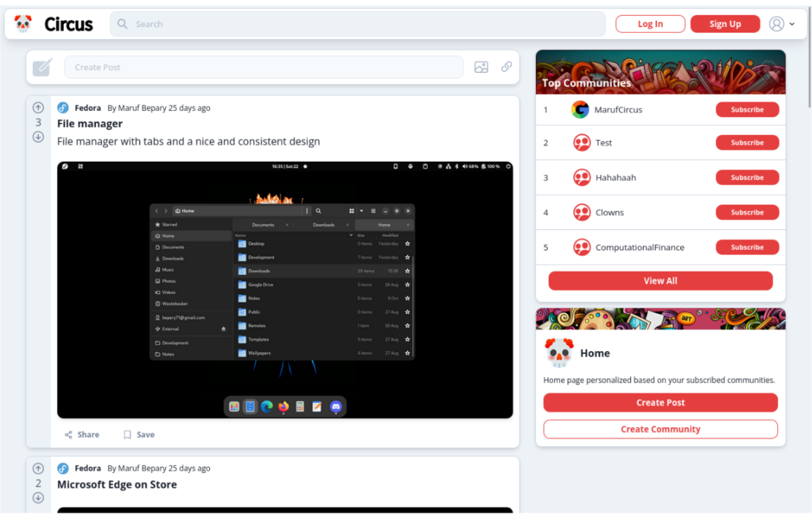
Task: Click the page vertical scrollbar
Action: click(809, 56)
